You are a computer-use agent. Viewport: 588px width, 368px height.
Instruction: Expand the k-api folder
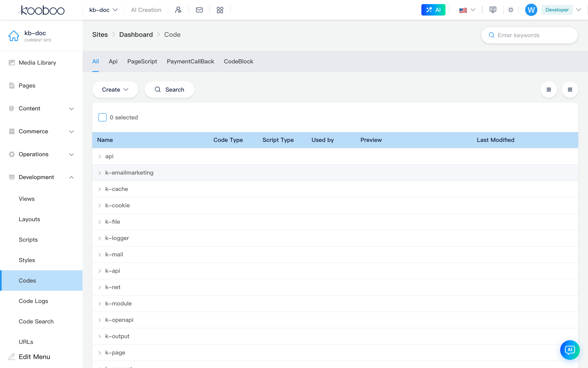coord(100,271)
